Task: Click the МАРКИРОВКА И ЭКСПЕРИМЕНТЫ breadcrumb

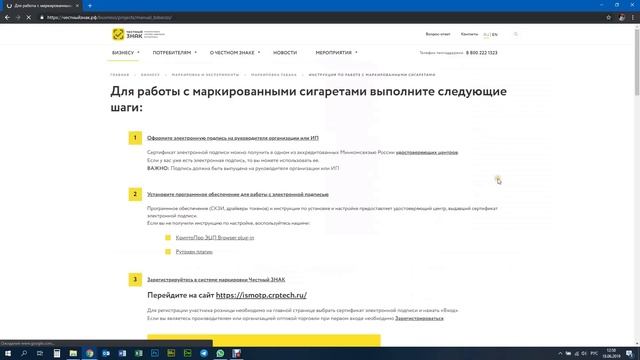Action: (205, 75)
